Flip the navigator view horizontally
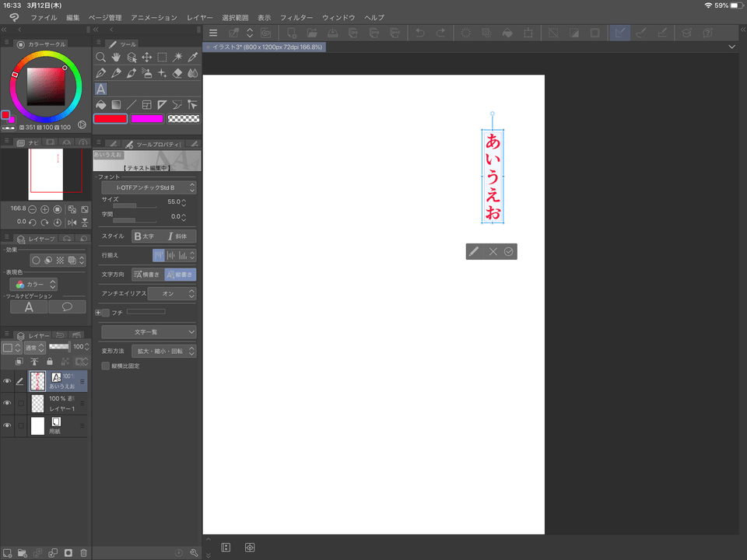Screen dimensions: 747x560 coord(72,222)
